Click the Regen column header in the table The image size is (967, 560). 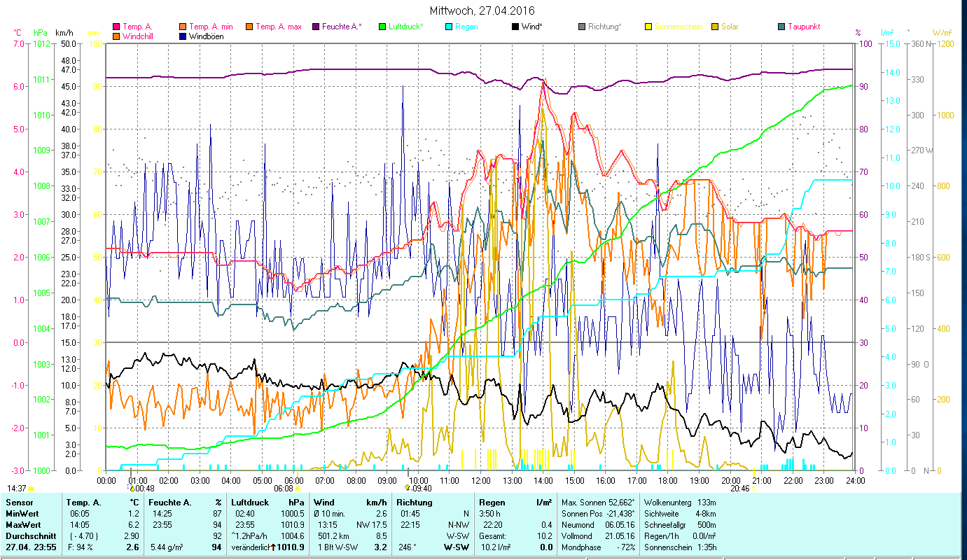point(493,503)
